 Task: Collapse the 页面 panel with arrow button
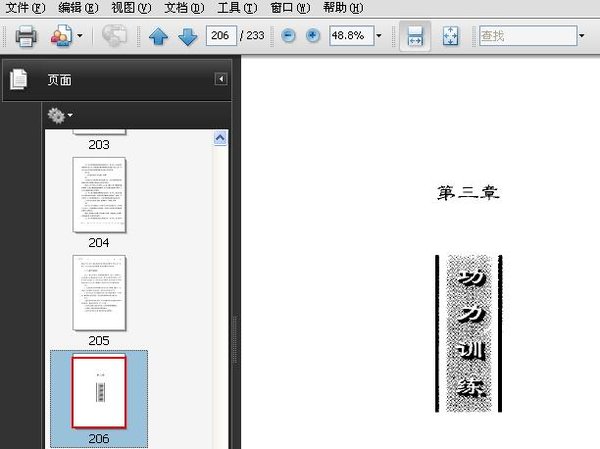(221, 79)
